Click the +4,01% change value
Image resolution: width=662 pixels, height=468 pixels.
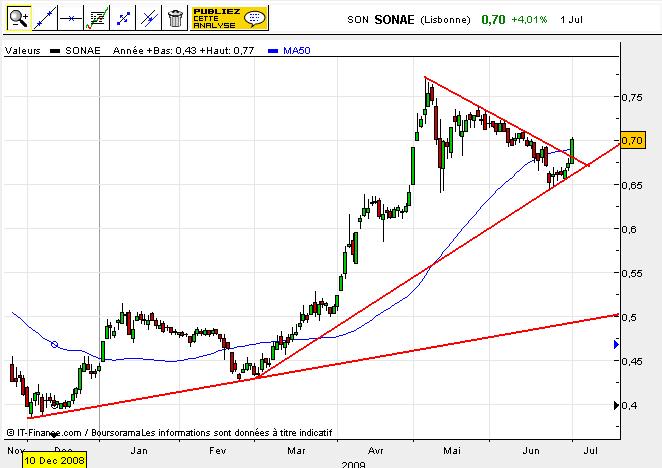click(529, 19)
